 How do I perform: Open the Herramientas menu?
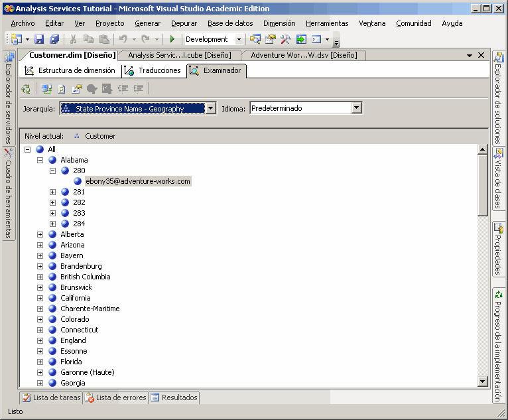[x=327, y=23]
